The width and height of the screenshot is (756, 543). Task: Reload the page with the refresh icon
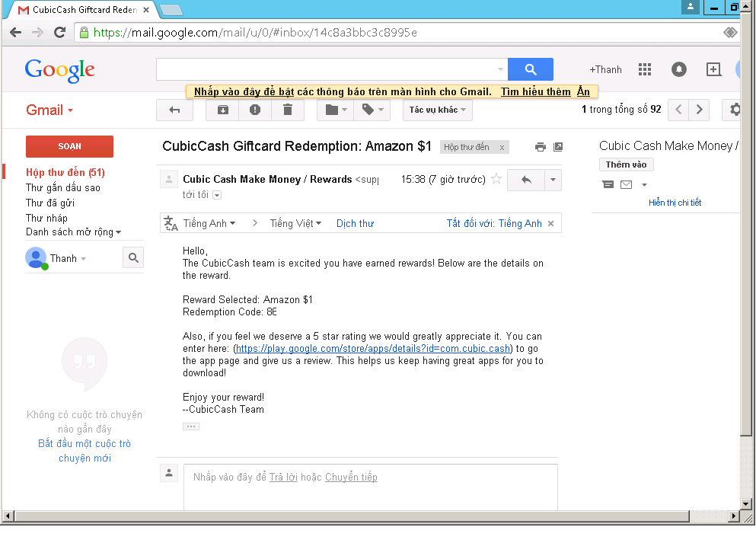pyautogui.click(x=60, y=32)
